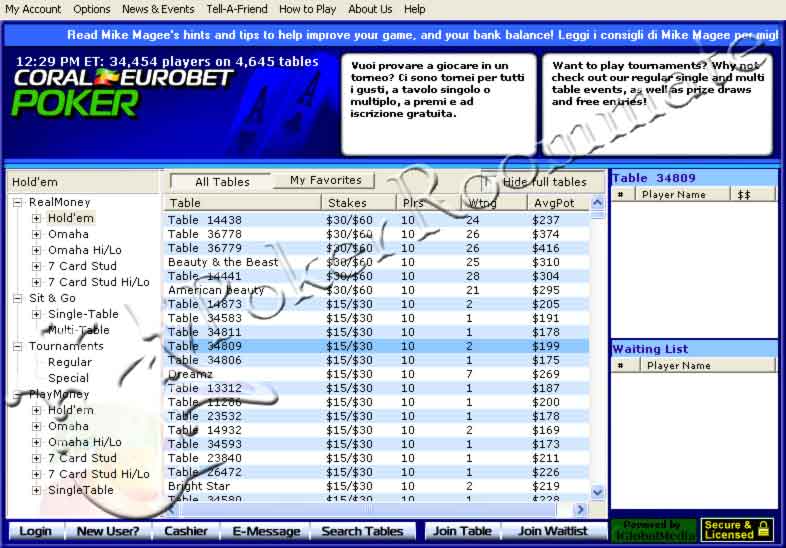Image resolution: width=786 pixels, height=548 pixels.
Task: Select the Table 13312 row
Action: [x=377, y=388]
